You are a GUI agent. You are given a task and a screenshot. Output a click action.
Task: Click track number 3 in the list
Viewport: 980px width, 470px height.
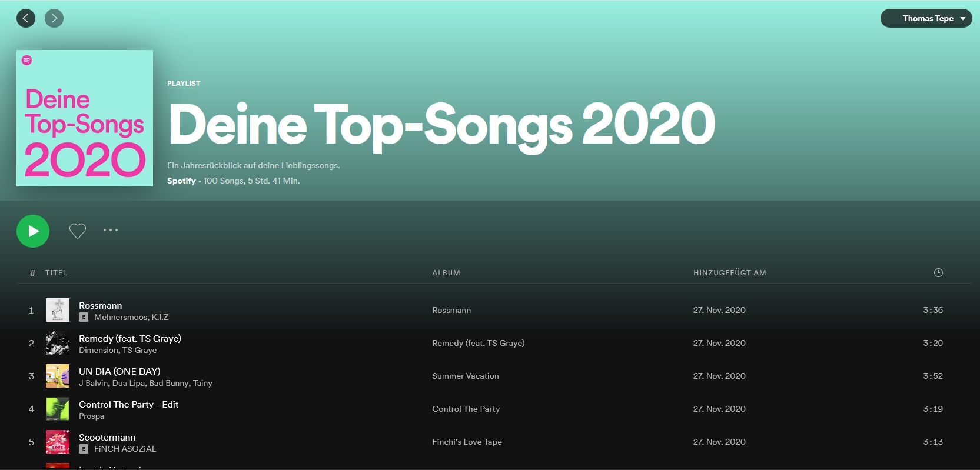(x=32, y=376)
